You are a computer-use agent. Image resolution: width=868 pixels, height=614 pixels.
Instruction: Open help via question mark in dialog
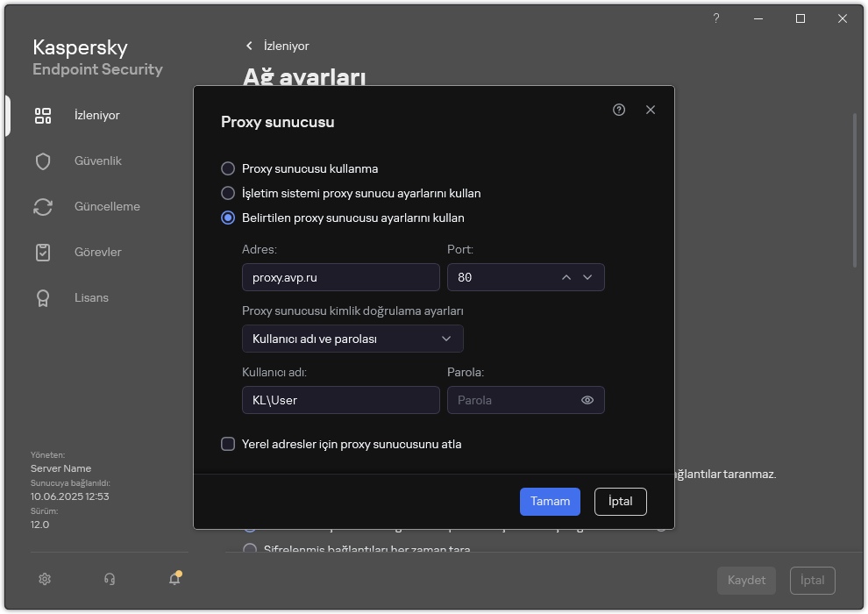[x=619, y=110]
